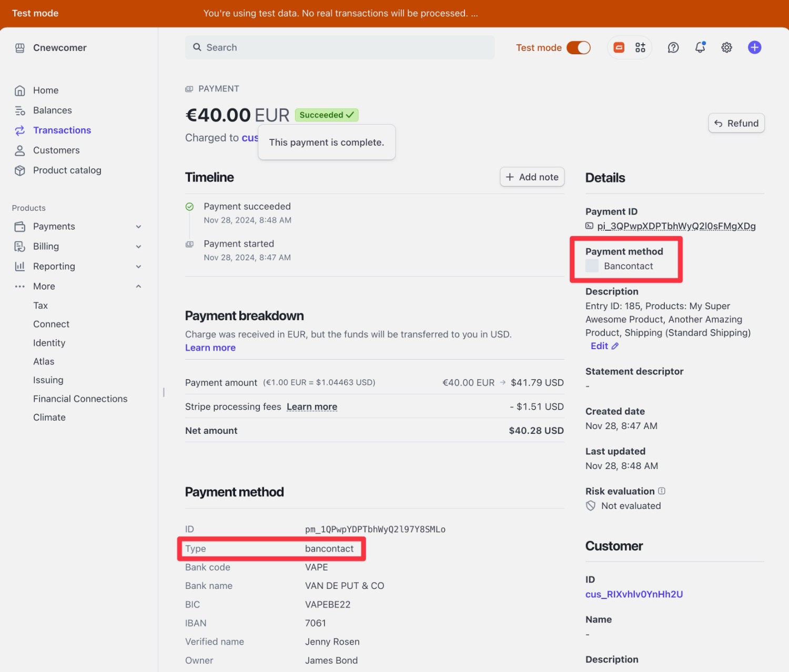
Task: Open customer cus_RIXvhlv0YnHh2U link
Action: (x=634, y=594)
